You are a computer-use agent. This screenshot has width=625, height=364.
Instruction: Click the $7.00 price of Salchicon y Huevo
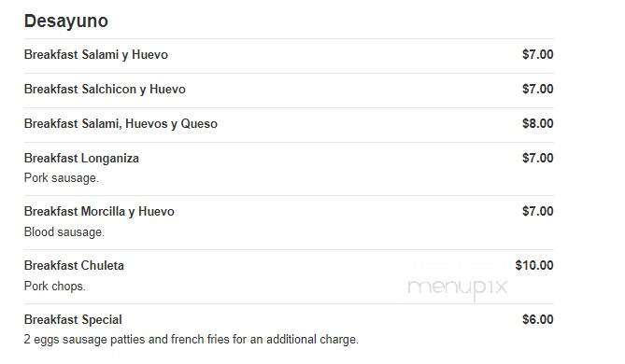[538, 89]
